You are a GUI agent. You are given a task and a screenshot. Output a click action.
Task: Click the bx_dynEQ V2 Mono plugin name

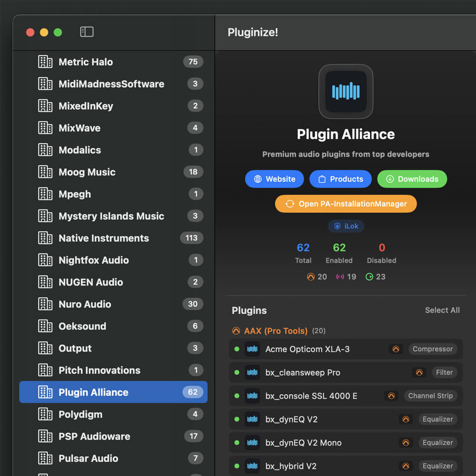coord(303,443)
